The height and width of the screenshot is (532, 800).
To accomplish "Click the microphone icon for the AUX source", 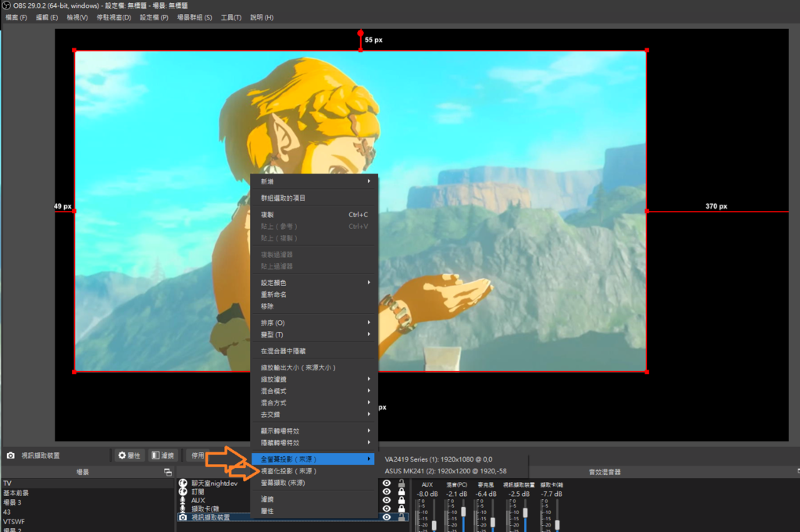I will click(x=183, y=501).
